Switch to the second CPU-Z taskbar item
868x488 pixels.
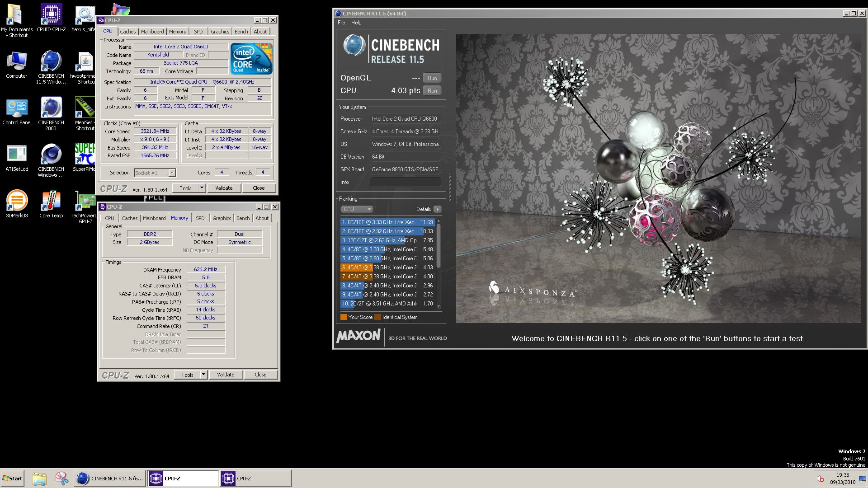pyautogui.click(x=255, y=479)
